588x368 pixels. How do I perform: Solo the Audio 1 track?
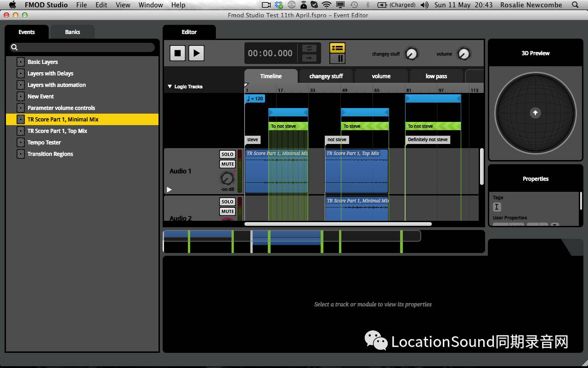[x=227, y=155]
